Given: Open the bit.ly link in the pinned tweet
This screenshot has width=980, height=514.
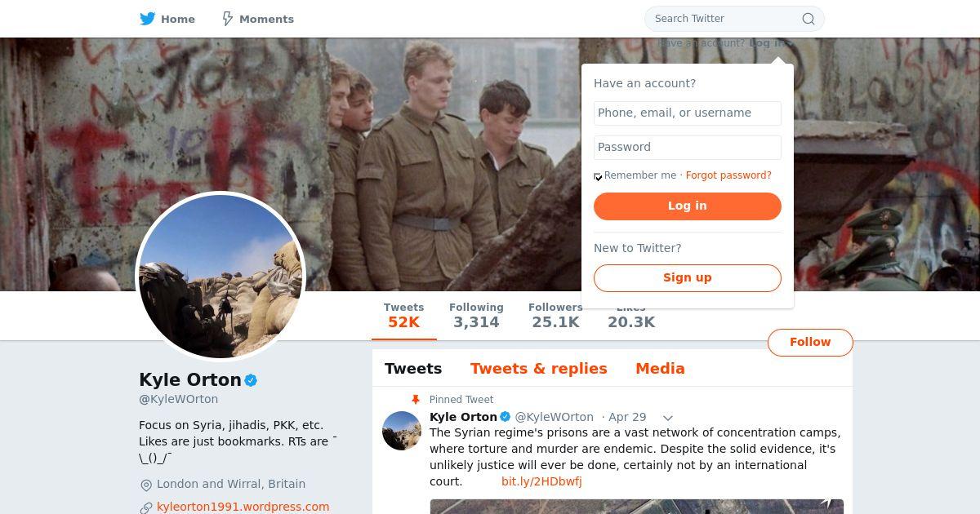Looking at the screenshot, I should (x=541, y=481).
